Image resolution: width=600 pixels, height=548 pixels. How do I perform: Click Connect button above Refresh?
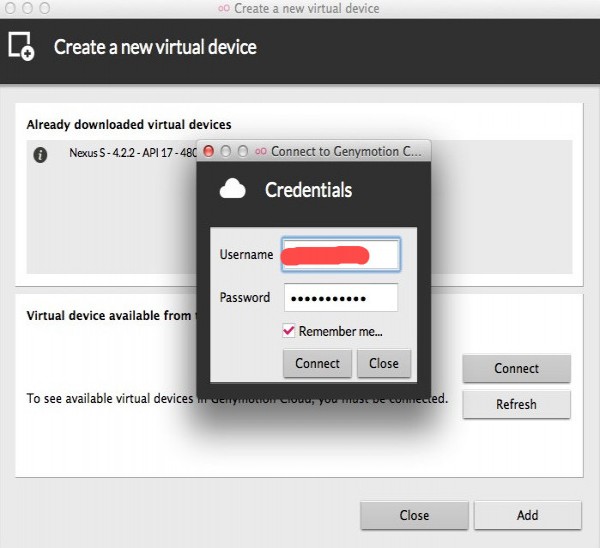coord(516,368)
